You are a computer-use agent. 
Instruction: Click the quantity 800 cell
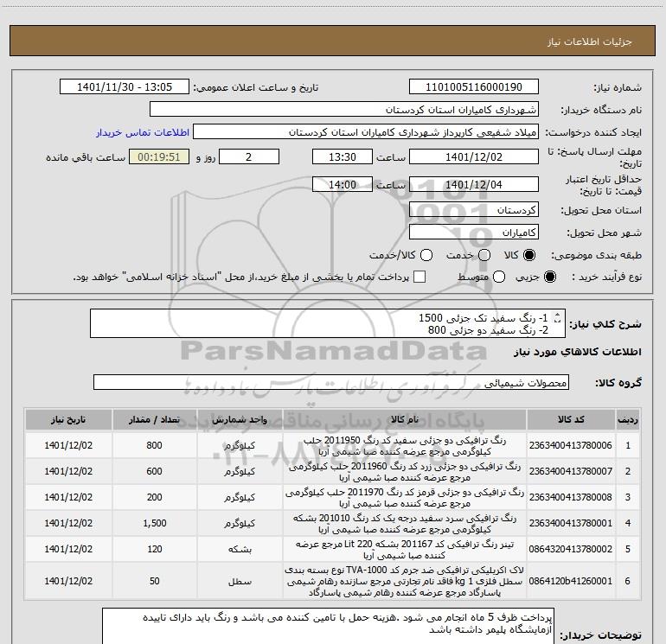pos(154,445)
